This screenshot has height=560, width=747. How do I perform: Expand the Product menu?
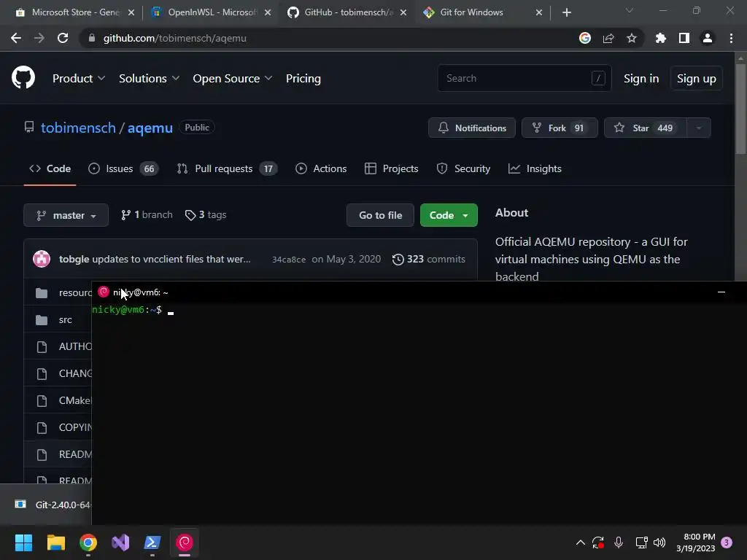click(x=79, y=79)
